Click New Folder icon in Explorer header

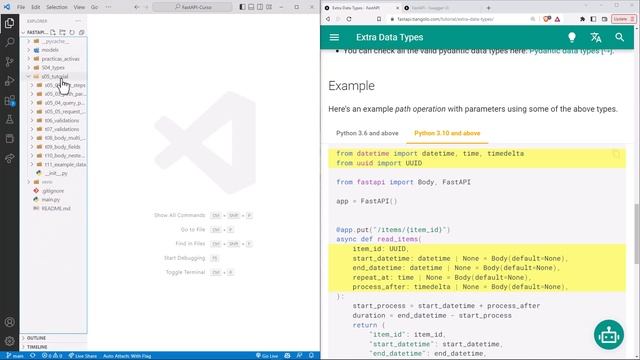(x=62, y=32)
